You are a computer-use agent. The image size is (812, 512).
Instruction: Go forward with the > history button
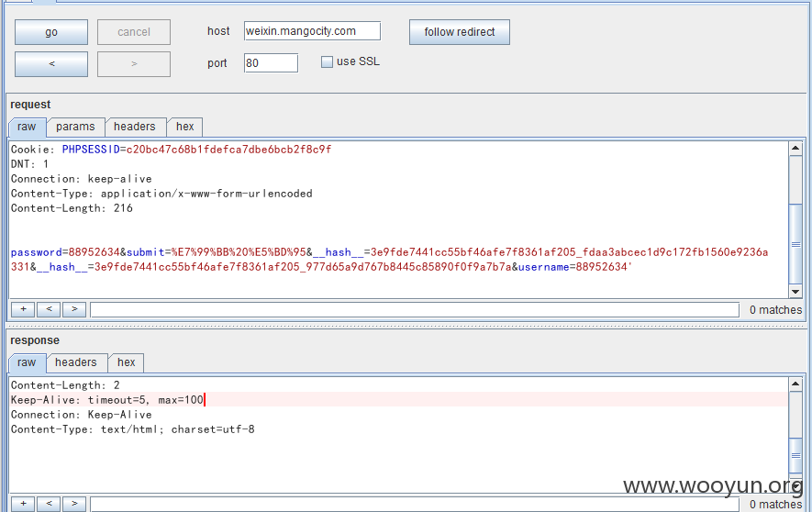(x=134, y=64)
